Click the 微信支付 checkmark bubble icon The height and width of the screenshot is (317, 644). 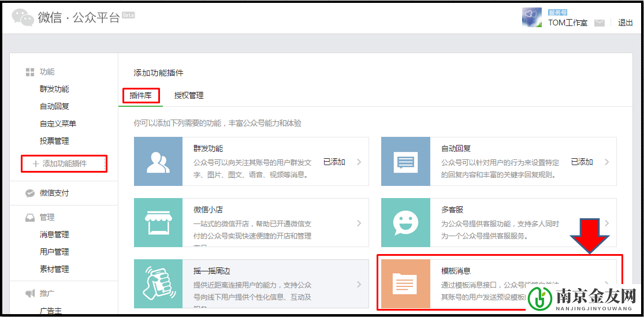[x=29, y=193]
